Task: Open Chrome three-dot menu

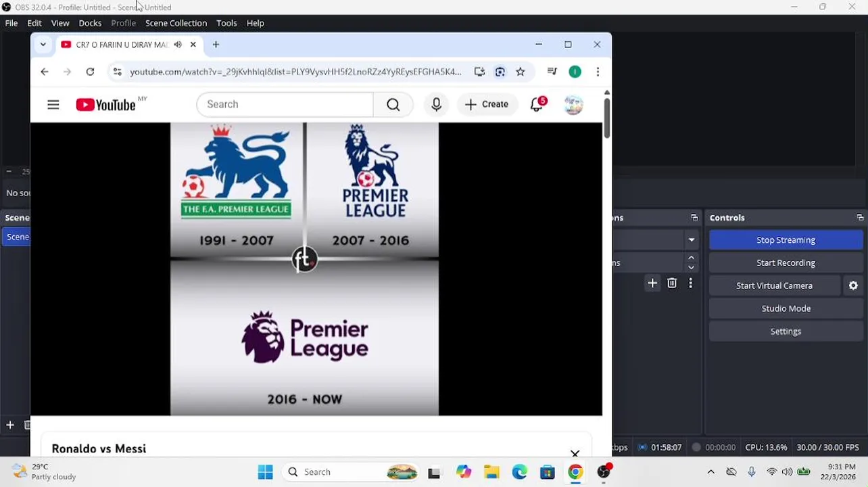Action: pyautogui.click(x=598, y=72)
